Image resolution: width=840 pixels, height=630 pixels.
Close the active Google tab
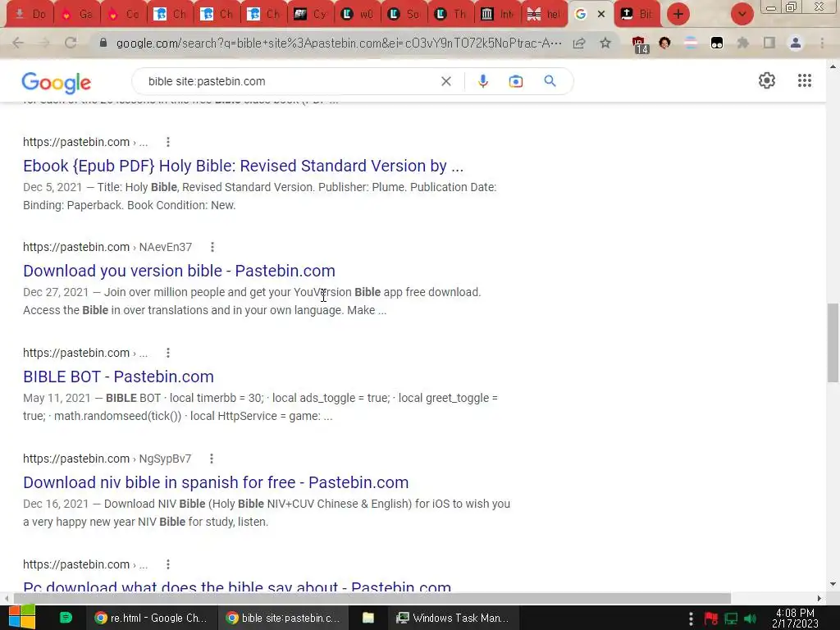[x=601, y=15]
